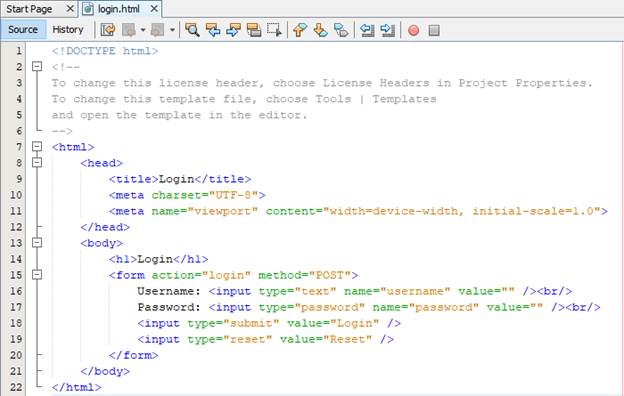Click the closing </body> tag
624x396 pixels.
[x=105, y=371]
